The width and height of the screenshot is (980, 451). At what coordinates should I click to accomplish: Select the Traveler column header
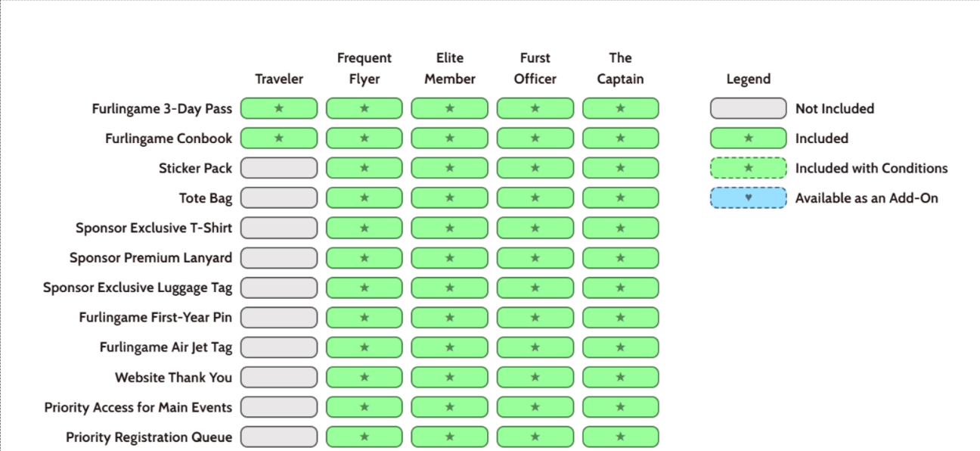279,79
